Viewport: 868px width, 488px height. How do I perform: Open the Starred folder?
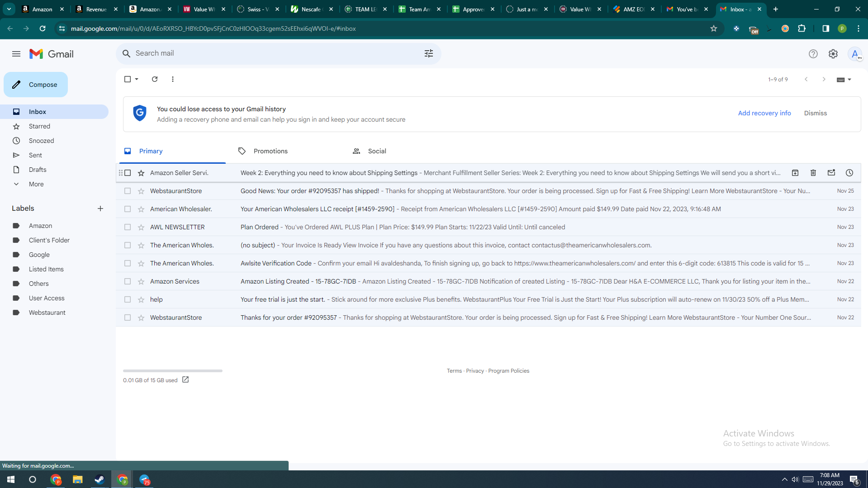coord(54,126)
